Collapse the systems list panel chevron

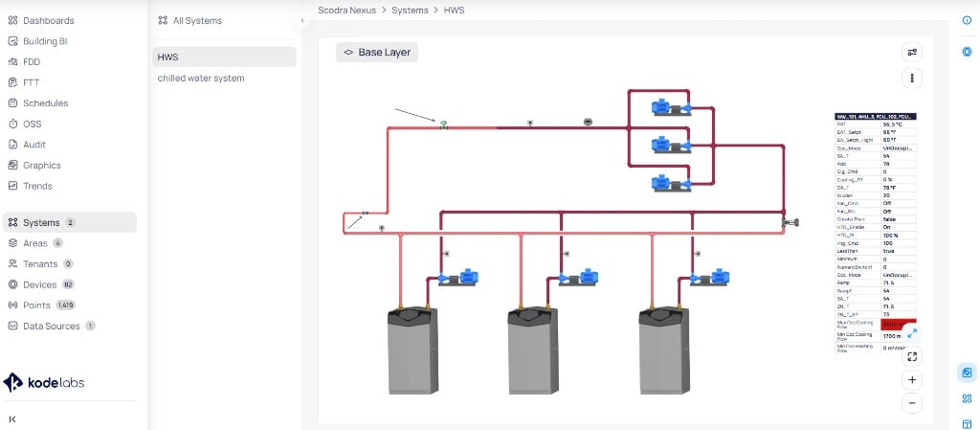click(x=302, y=21)
